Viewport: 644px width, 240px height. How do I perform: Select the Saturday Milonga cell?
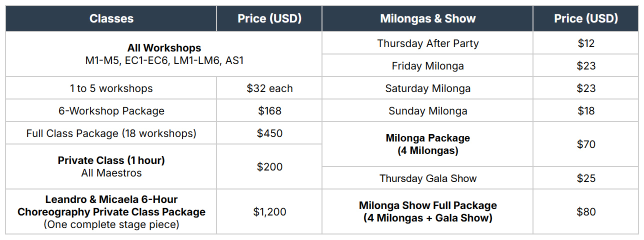pos(427,88)
